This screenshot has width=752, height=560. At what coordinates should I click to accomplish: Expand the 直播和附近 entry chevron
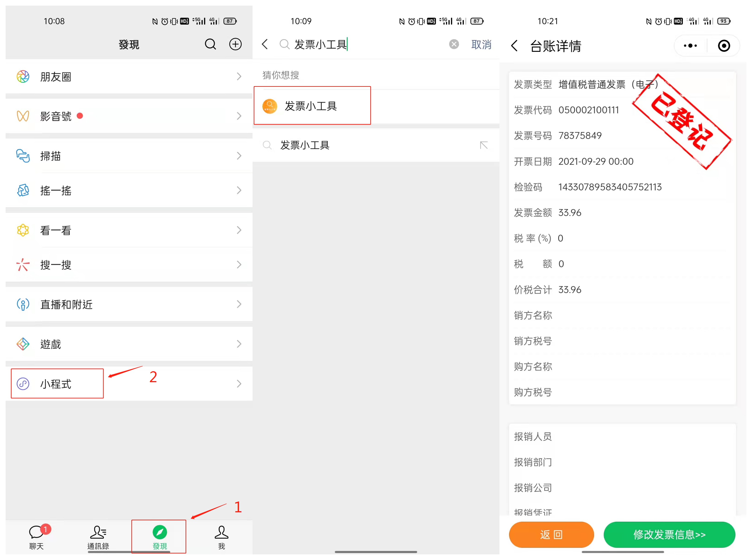coord(239,304)
